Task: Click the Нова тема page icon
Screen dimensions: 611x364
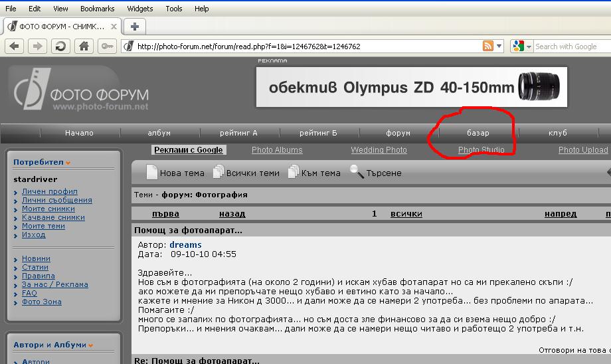Action: tap(151, 173)
